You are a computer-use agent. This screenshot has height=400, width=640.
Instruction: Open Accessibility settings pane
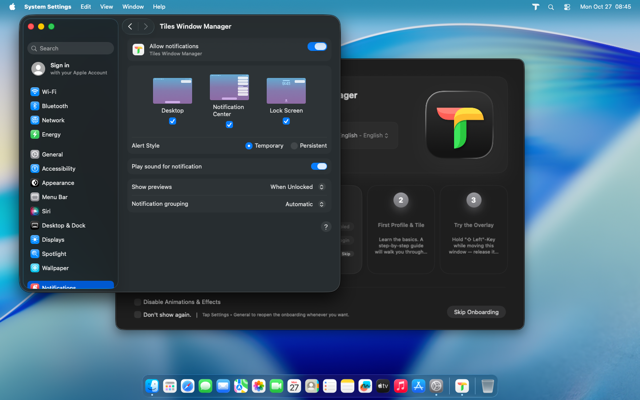(58, 169)
